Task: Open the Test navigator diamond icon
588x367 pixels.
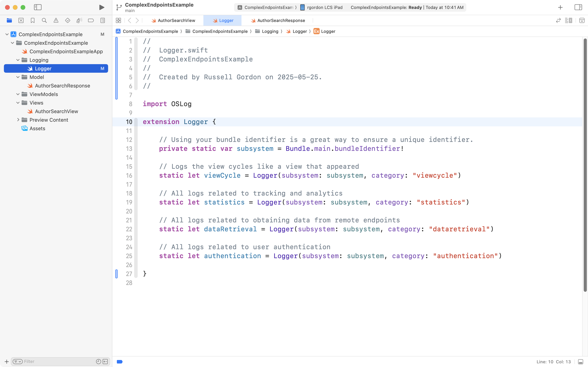Action: (x=67, y=20)
